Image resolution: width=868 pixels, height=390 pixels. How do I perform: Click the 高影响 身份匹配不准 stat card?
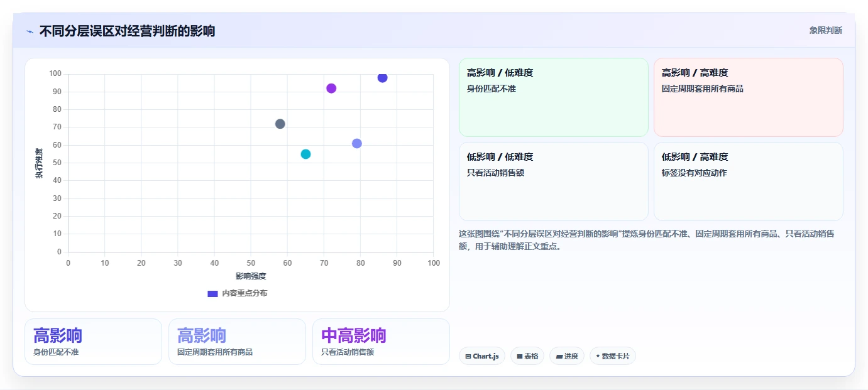point(93,342)
